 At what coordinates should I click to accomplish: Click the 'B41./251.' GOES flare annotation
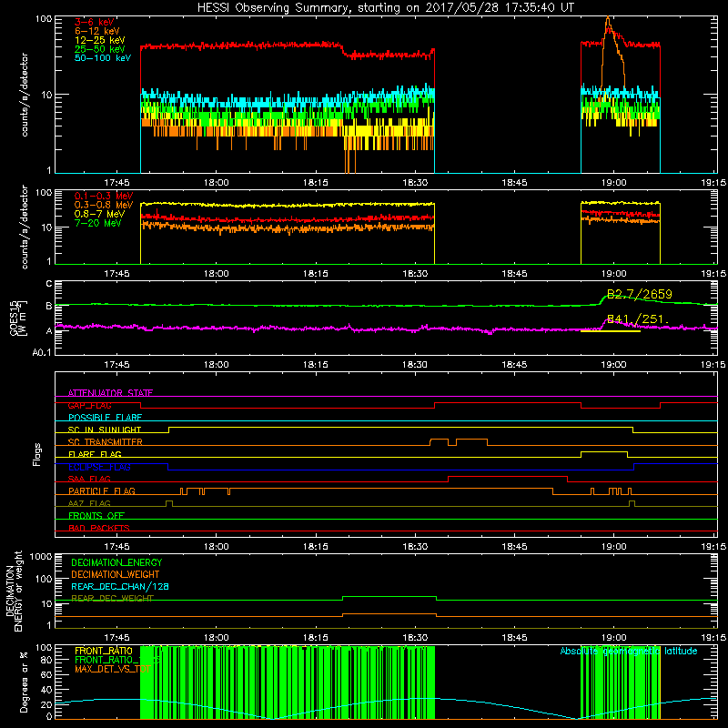click(638, 319)
